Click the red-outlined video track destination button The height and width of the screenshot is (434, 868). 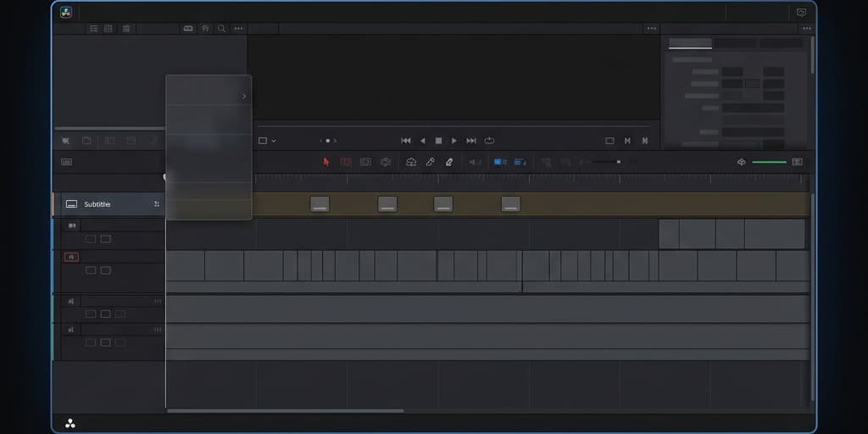tap(71, 257)
